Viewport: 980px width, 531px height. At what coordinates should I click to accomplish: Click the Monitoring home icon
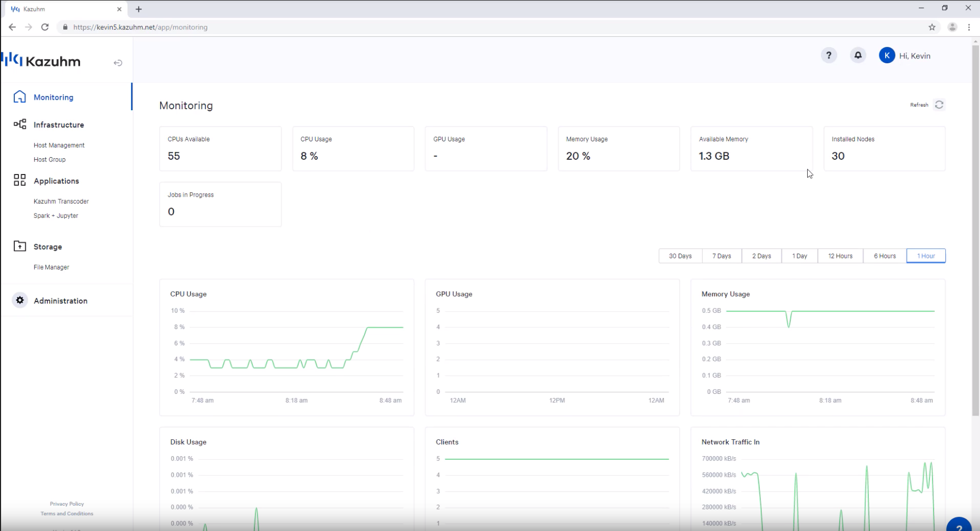[19, 96]
